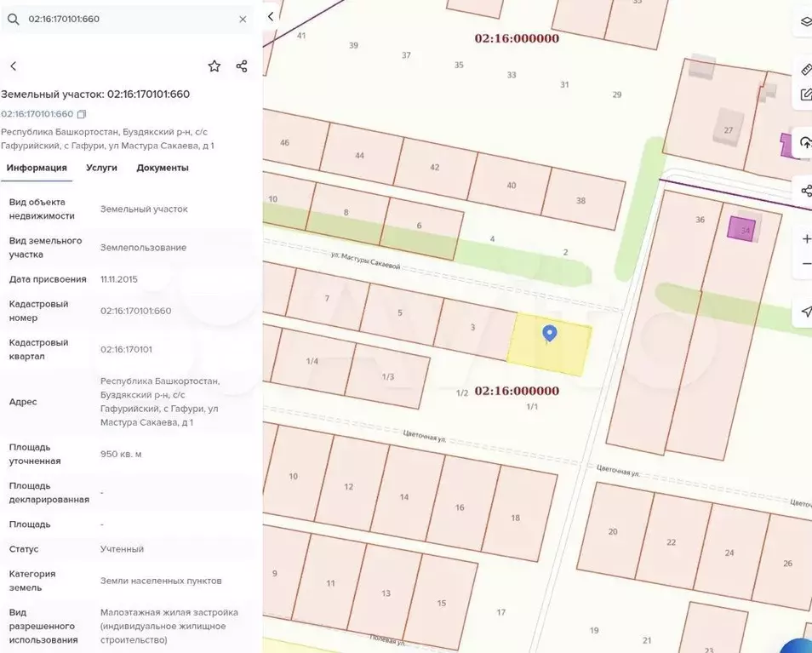Copy cadastral number with copy icon
This screenshot has width=812, height=653.
coord(82,114)
